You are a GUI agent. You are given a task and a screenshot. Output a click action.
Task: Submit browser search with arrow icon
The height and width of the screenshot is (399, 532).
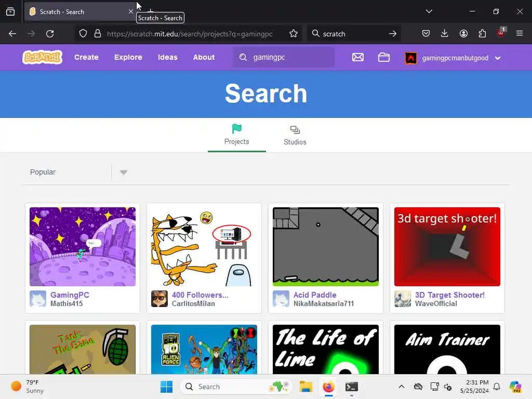click(x=393, y=34)
